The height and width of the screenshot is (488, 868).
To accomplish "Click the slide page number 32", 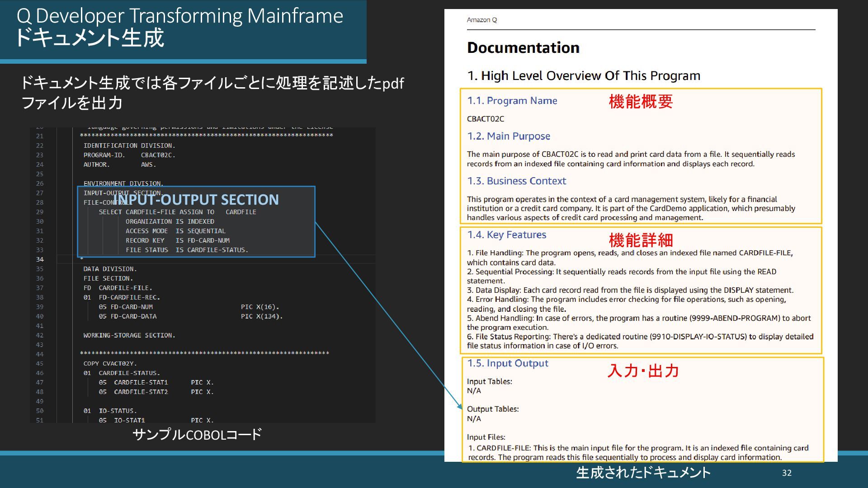I will coord(787,473).
